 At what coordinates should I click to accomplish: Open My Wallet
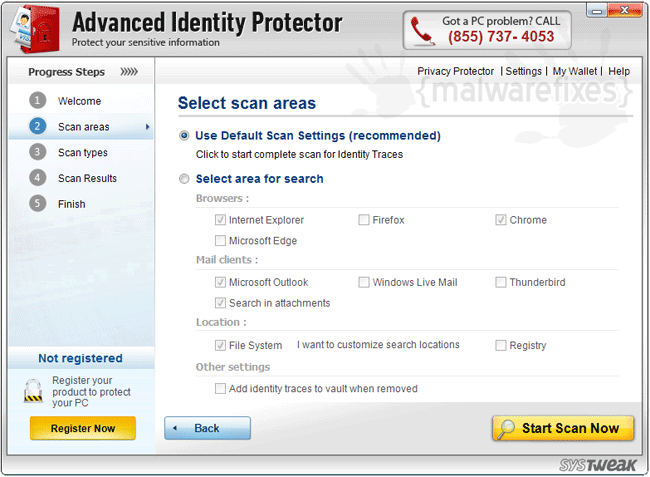tap(575, 71)
